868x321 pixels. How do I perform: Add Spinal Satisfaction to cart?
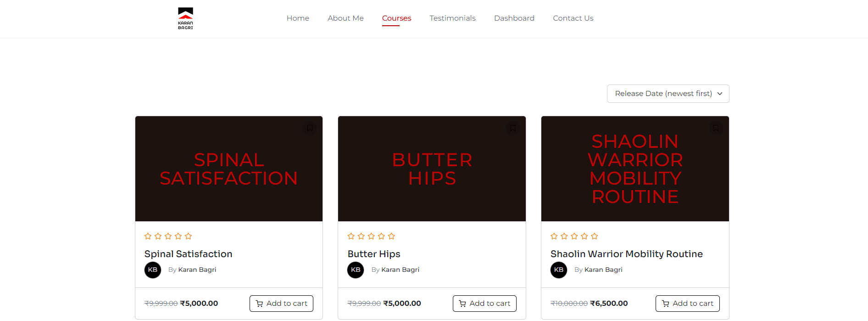tap(281, 304)
